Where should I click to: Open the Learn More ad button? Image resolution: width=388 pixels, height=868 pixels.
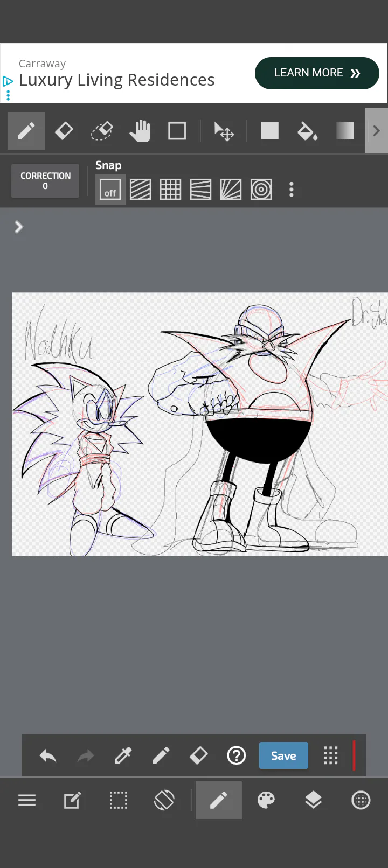pyautogui.click(x=317, y=73)
